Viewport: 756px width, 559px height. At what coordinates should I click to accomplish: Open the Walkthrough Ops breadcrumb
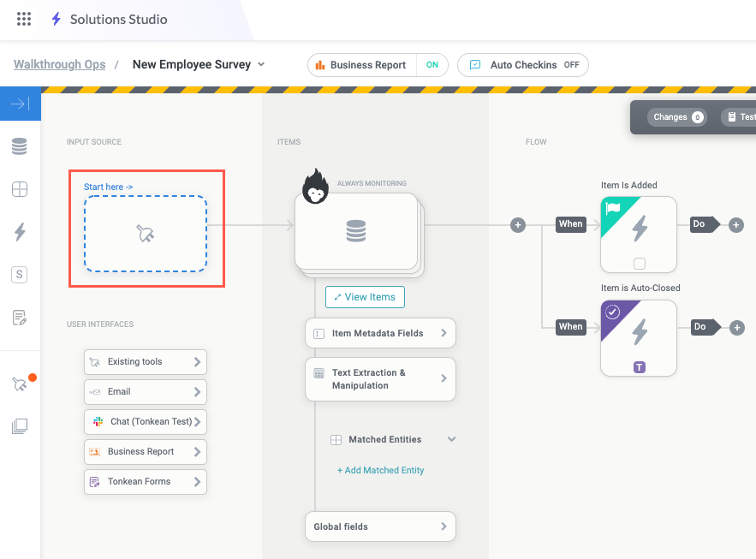pos(58,64)
